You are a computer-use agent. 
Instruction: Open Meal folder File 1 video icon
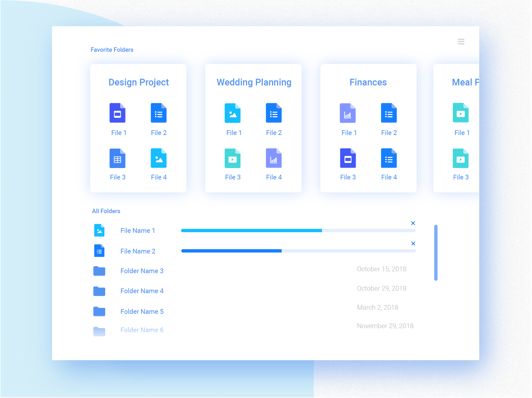460,113
